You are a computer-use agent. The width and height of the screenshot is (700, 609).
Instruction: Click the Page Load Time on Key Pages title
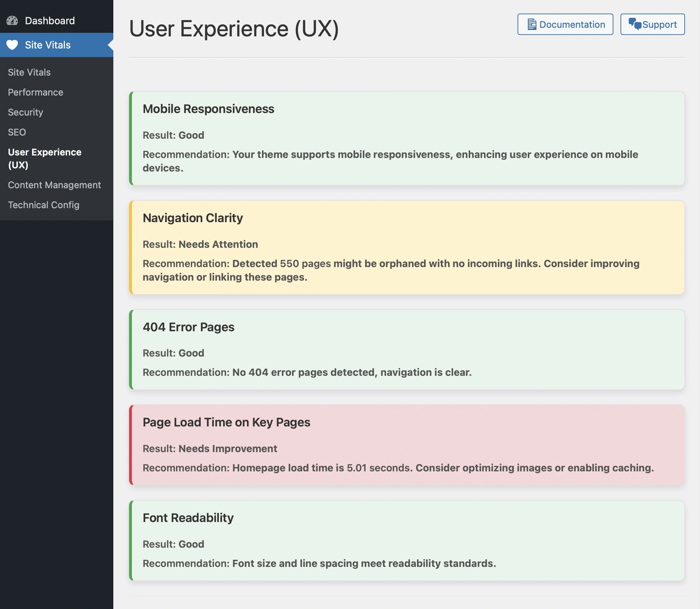coord(226,423)
